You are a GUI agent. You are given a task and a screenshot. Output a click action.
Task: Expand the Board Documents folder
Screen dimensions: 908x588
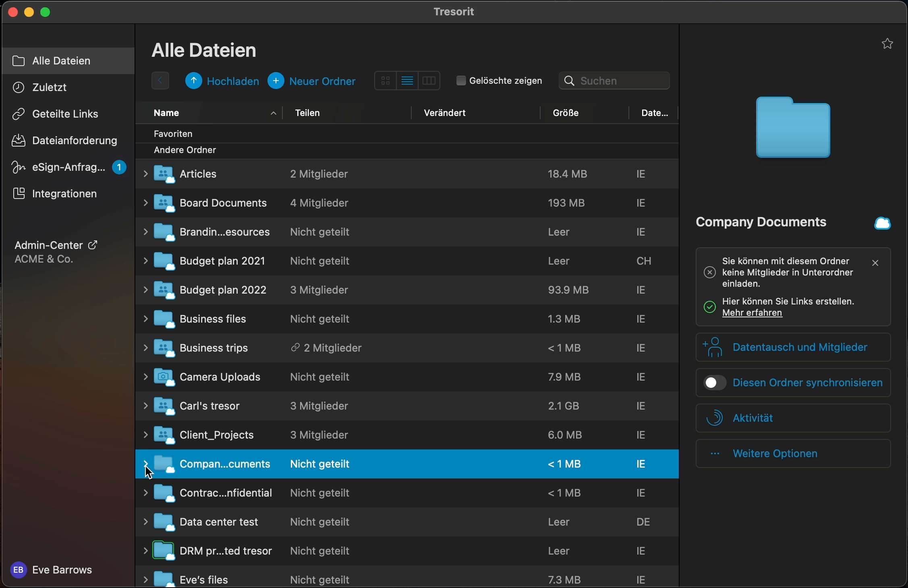(x=146, y=203)
